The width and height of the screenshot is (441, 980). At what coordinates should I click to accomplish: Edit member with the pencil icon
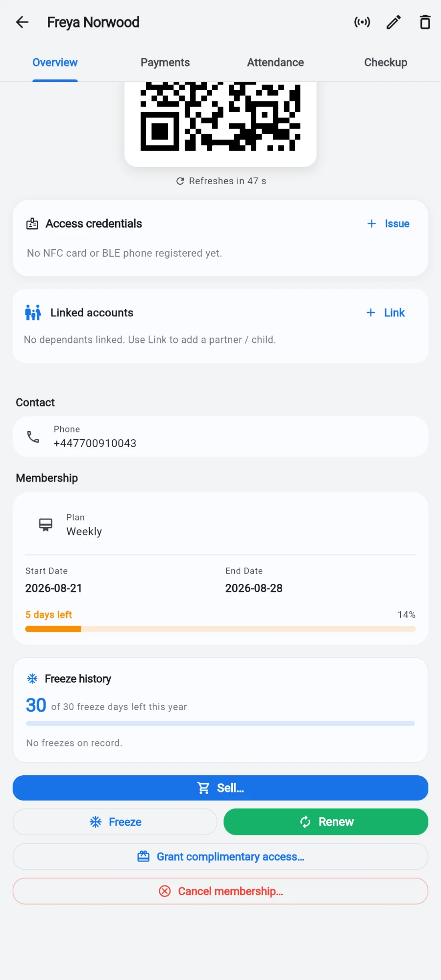(393, 22)
